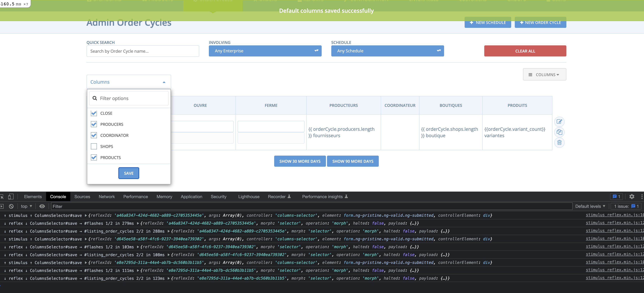Uncheck the CLOSE column checkbox

[94, 113]
